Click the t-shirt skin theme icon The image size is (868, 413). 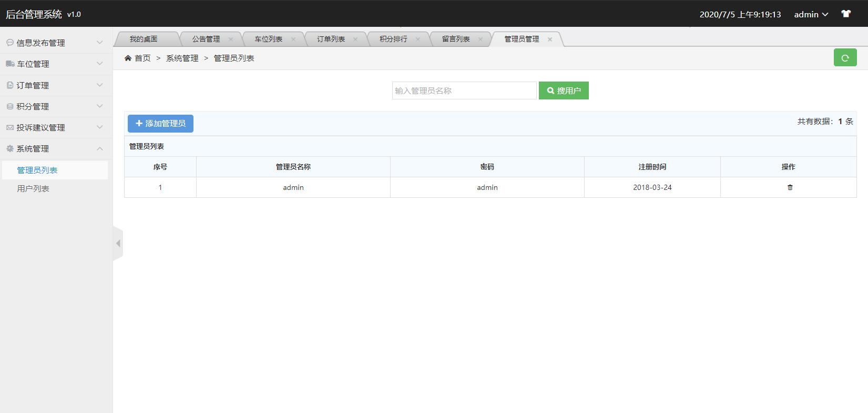coord(845,14)
